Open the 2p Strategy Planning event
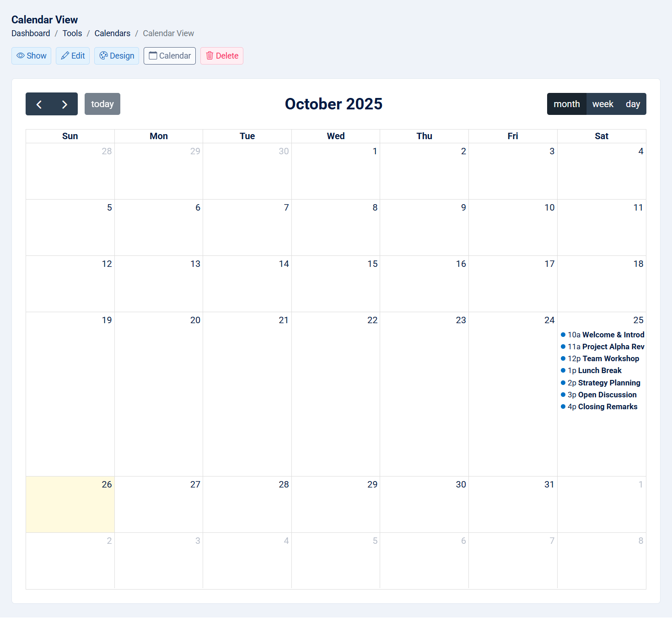This screenshot has width=672, height=623. click(x=602, y=383)
